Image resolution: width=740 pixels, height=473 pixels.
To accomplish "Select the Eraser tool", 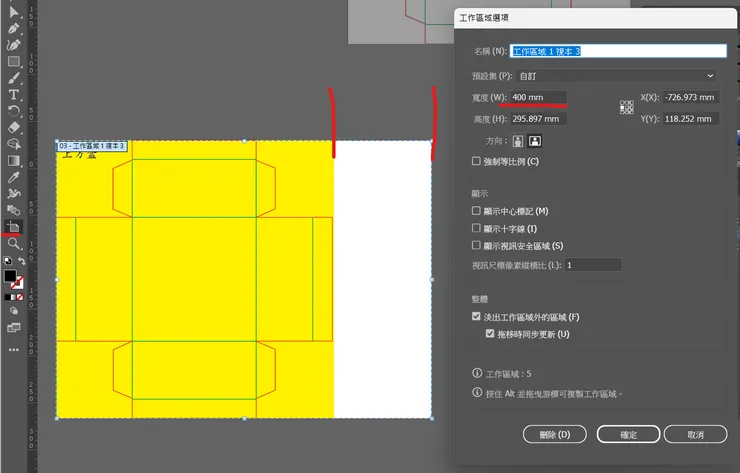I will [14, 127].
